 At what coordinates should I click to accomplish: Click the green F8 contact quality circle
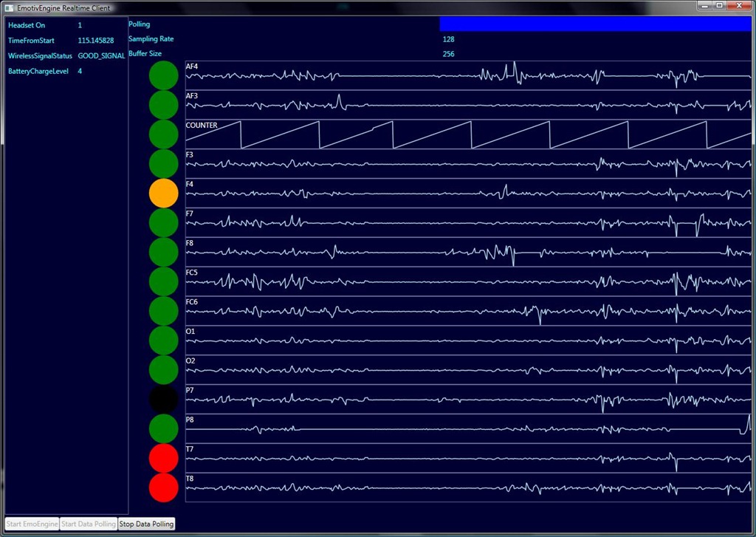[x=163, y=252]
